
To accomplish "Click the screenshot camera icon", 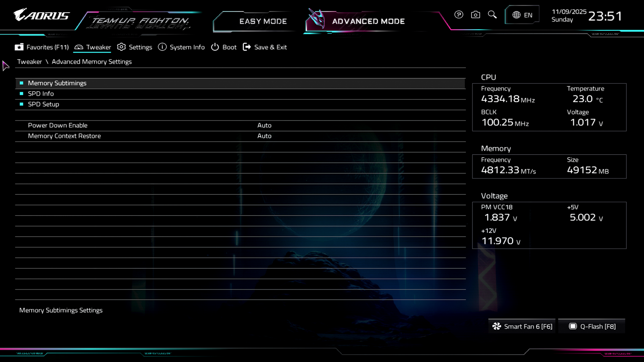I will [475, 15].
